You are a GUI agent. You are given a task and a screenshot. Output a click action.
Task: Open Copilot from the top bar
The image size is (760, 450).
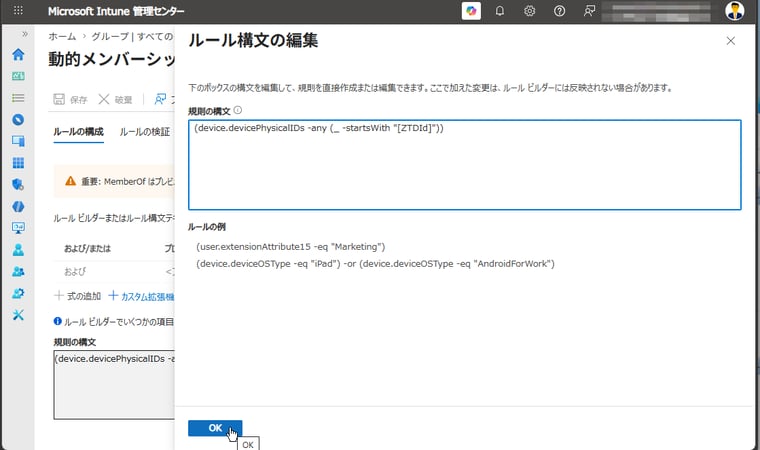471,11
